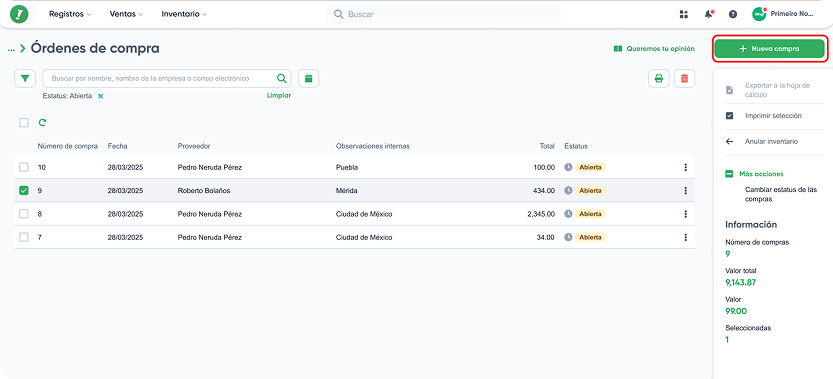Click supplier Roberto Bolaños
This screenshot has height=379, width=833.
pyautogui.click(x=203, y=190)
